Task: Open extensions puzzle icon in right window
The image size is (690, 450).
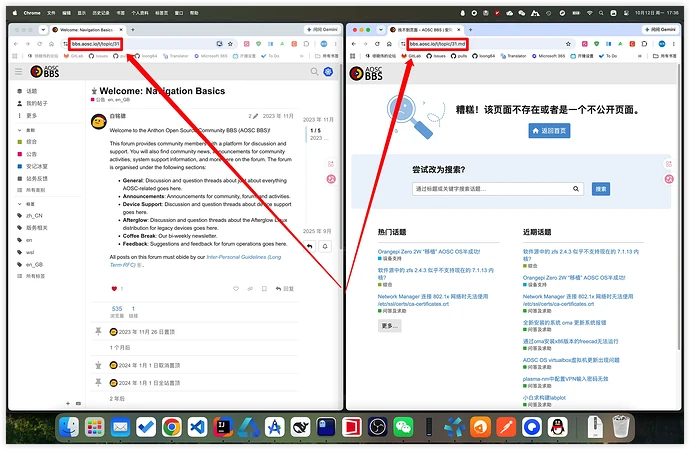Action: coord(644,44)
